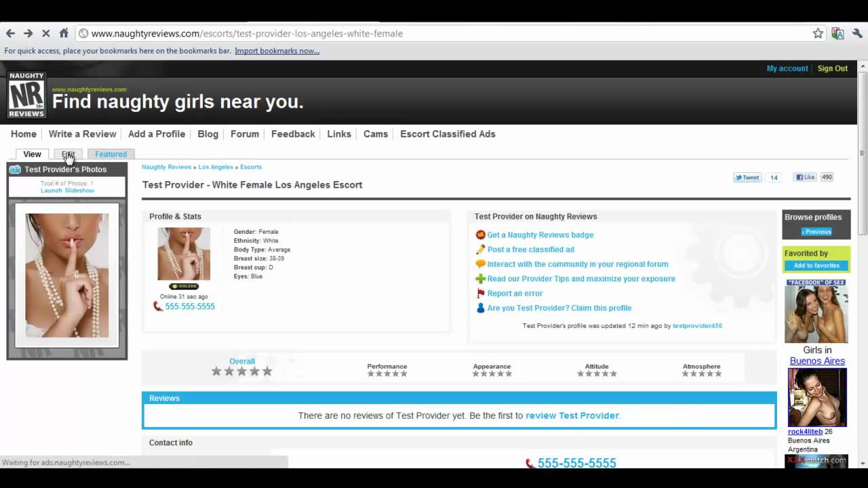Open the Blog menu item

point(208,134)
